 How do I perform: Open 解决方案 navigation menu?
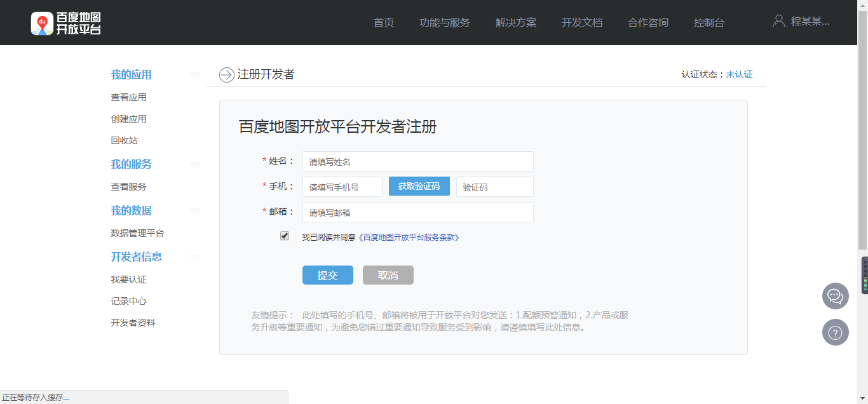tap(516, 23)
